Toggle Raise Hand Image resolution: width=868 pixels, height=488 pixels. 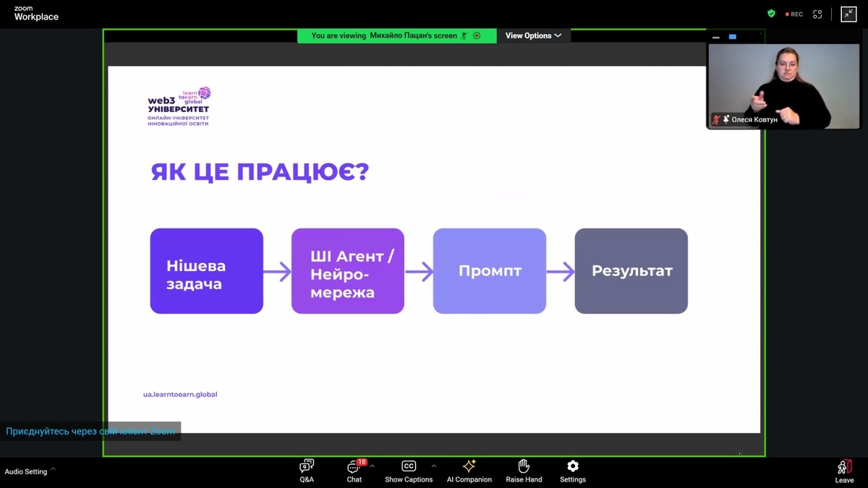coord(524,471)
